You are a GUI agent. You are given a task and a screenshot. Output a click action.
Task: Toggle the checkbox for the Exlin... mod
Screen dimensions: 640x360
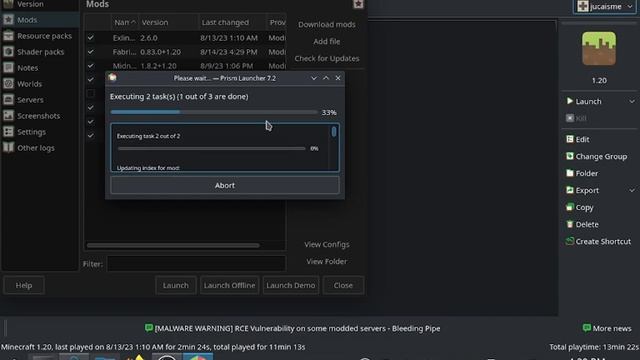[x=91, y=38]
